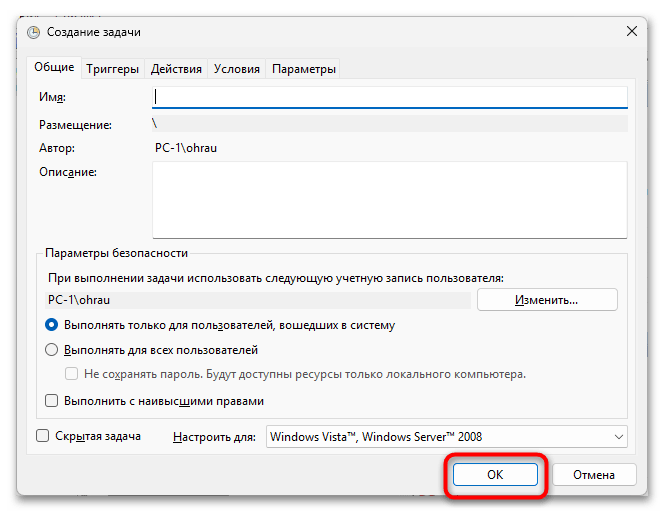Click the 'Параметры безопасности' group label
This screenshot has height=512, width=664.
[x=116, y=253]
